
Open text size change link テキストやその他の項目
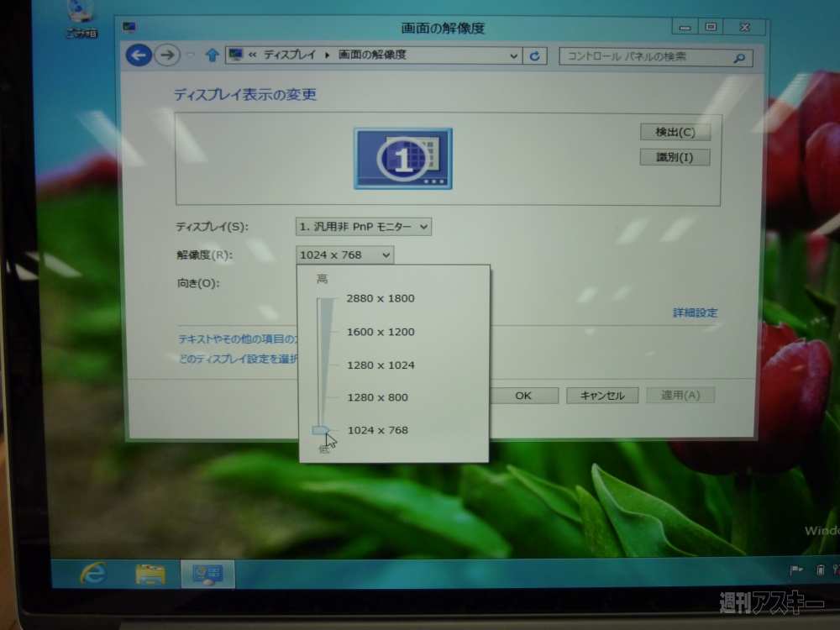coord(238,339)
